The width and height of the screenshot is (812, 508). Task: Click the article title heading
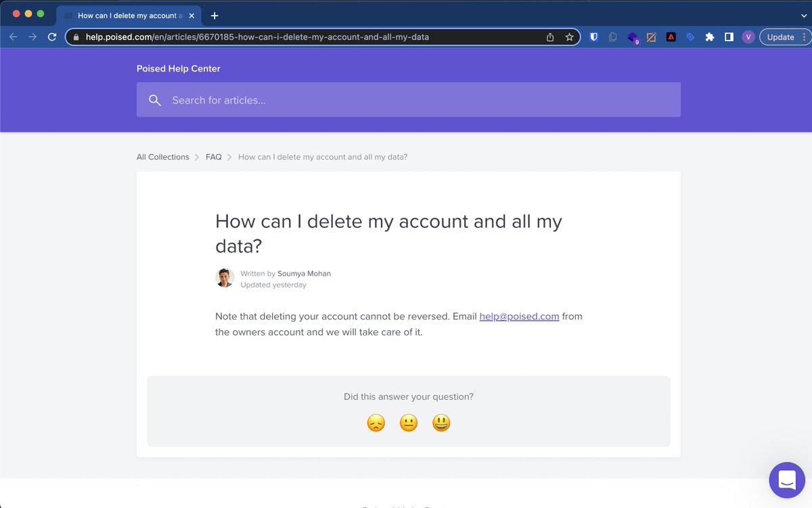click(388, 233)
